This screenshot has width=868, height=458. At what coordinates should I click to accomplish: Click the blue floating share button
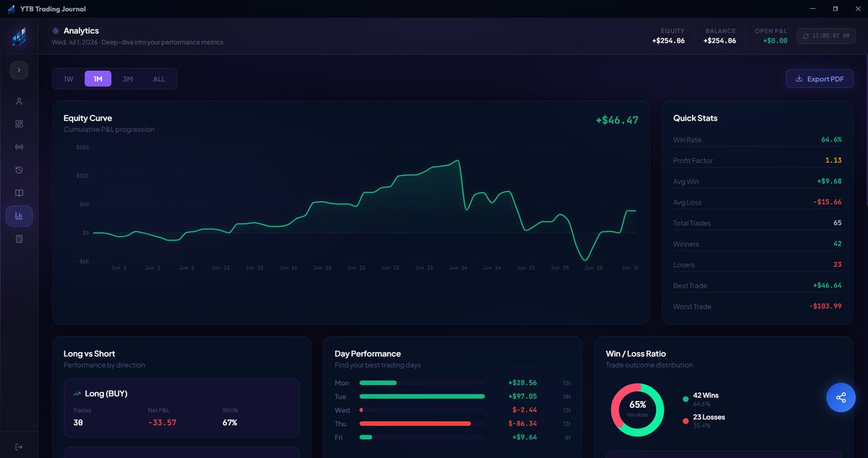tap(841, 398)
